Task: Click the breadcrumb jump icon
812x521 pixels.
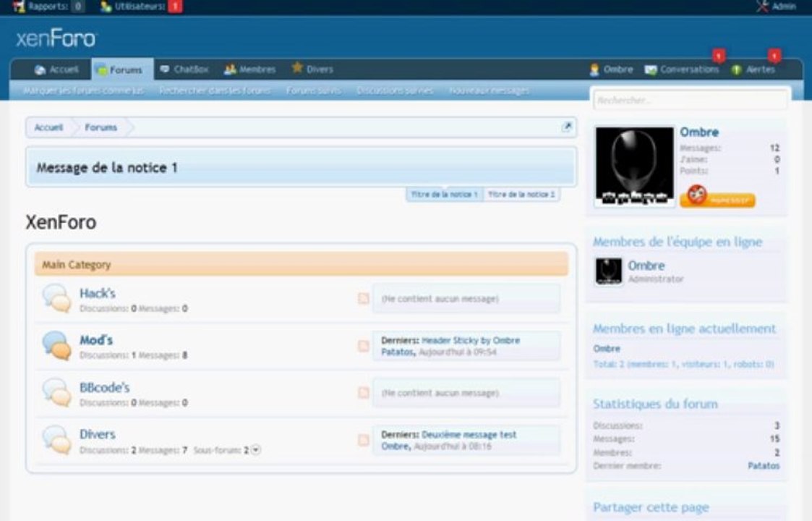Action: coord(567,127)
